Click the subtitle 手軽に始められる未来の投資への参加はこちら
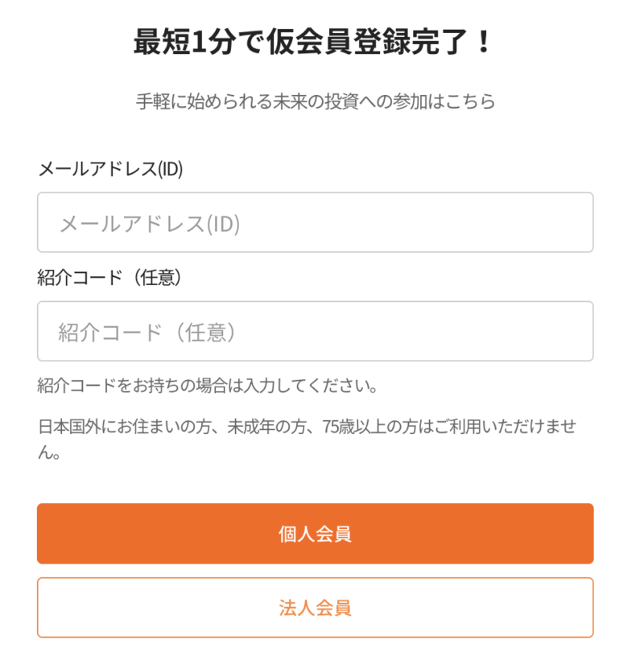The width and height of the screenshot is (644, 657). 315,102
